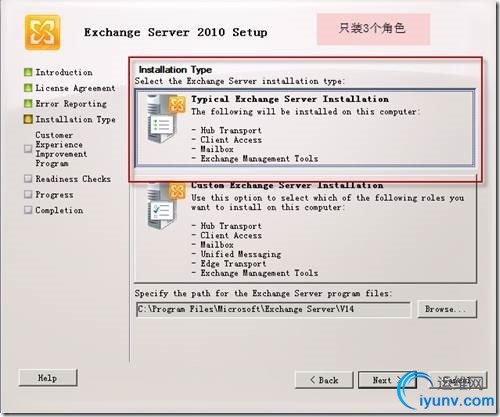This screenshot has height=417, width=500.
Task: Go Back to previous step
Action: tap(324, 380)
